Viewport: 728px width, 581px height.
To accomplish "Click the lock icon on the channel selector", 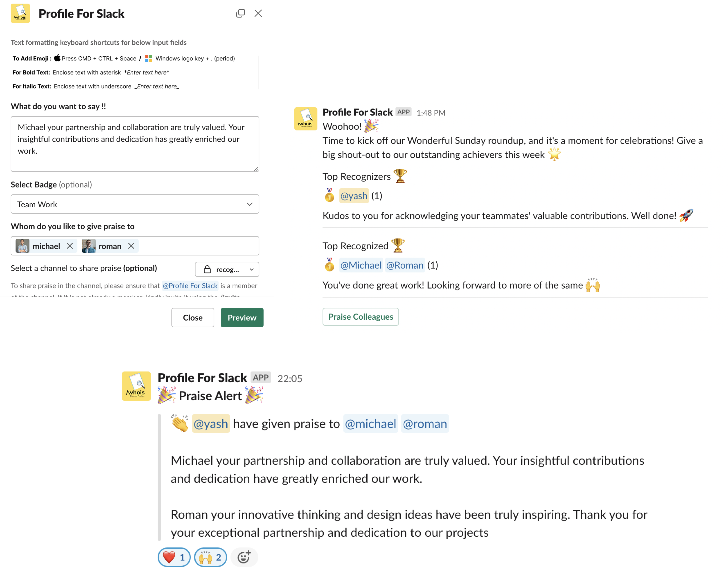I will [x=208, y=269].
